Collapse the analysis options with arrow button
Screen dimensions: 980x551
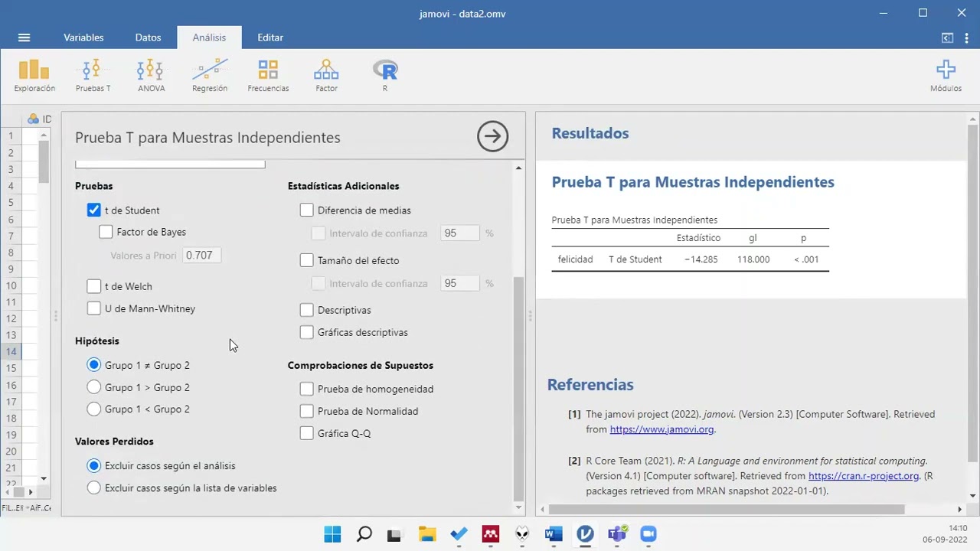pyautogui.click(x=492, y=137)
